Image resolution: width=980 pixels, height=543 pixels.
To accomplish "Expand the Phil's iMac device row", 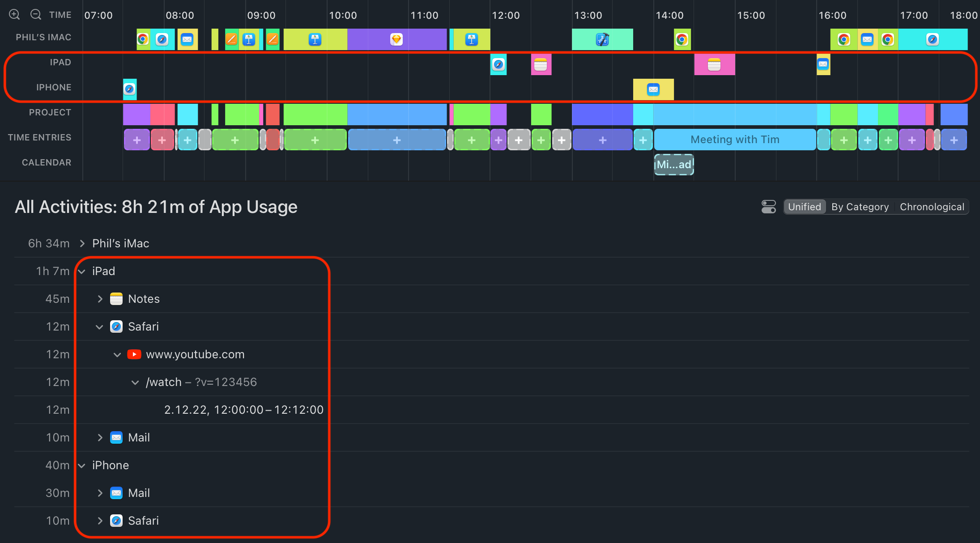I will pyautogui.click(x=82, y=243).
